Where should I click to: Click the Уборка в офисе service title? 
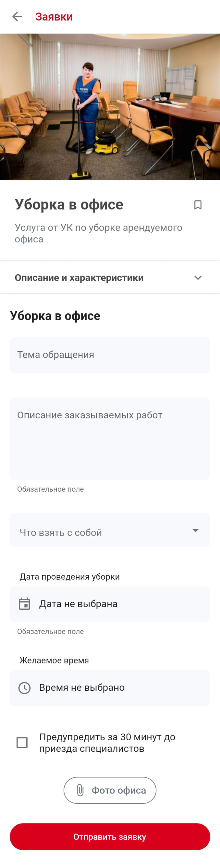click(69, 204)
